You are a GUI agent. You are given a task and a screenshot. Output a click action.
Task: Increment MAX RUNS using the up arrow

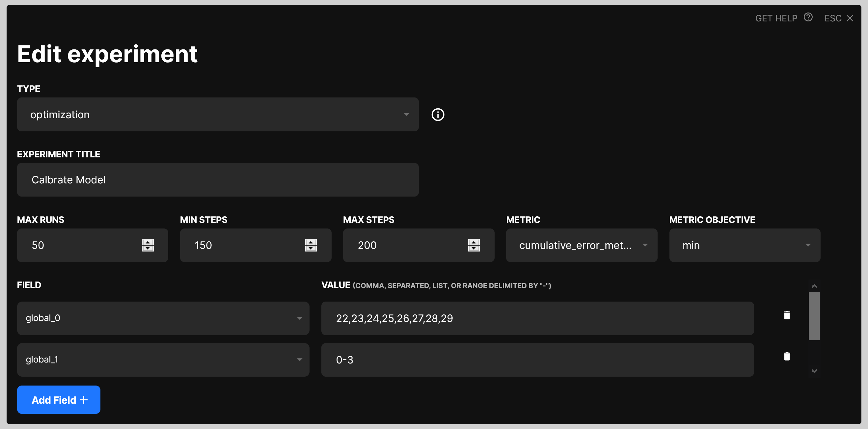[148, 242]
